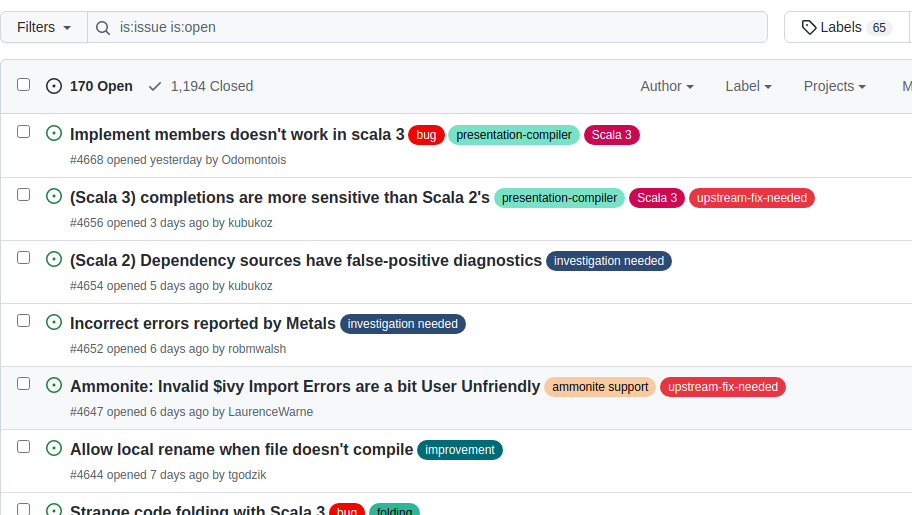Image resolution: width=912 pixels, height=515 pixels.
Task: Click upstream-fix-needed label on issue #4647
Action: click(x=722, y=387)
